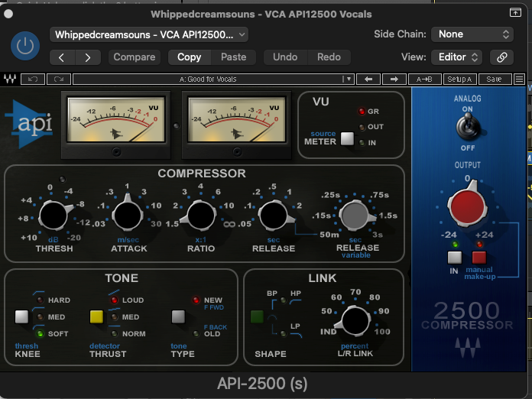Toggle the red manual make-up button
The image size is (532, 399).
[479, 258]
